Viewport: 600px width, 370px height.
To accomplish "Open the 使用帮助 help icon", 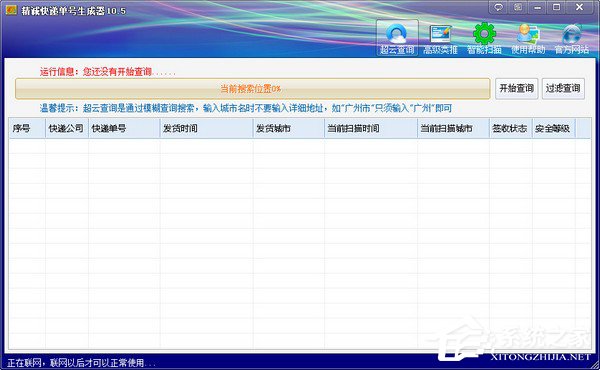I will point(528,39).
